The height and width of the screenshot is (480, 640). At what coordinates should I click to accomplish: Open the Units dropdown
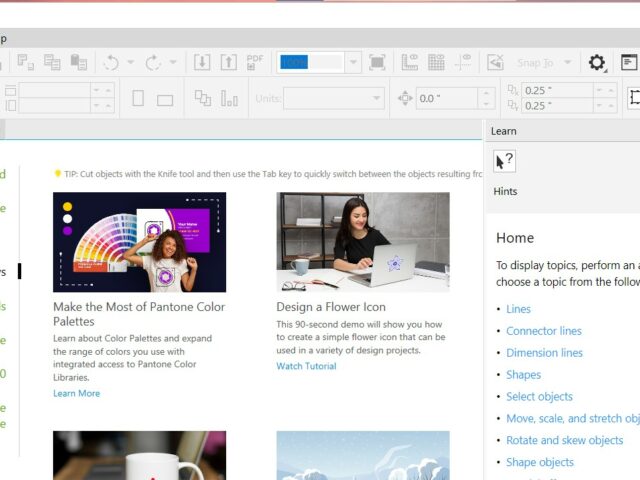pyautogui.click(x=376, y=98)
